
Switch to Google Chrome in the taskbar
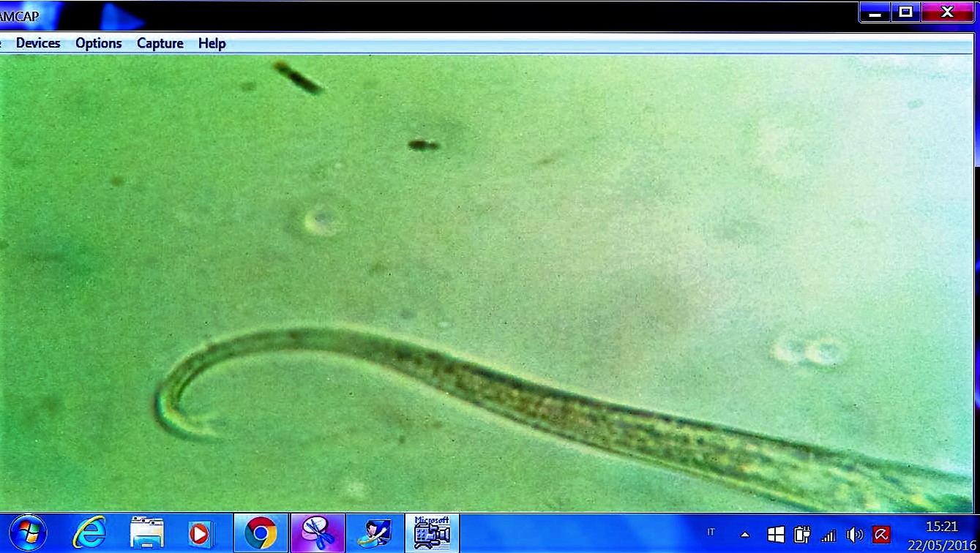tap(261, 533)
